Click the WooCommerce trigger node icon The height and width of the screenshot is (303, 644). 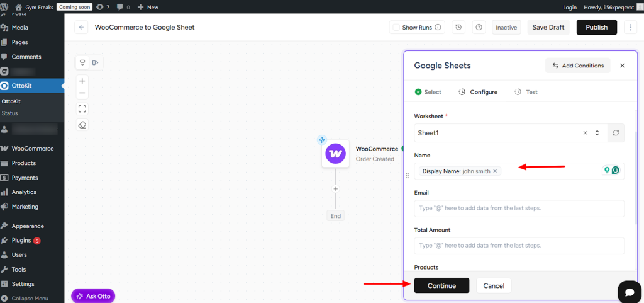coord(335,153)
